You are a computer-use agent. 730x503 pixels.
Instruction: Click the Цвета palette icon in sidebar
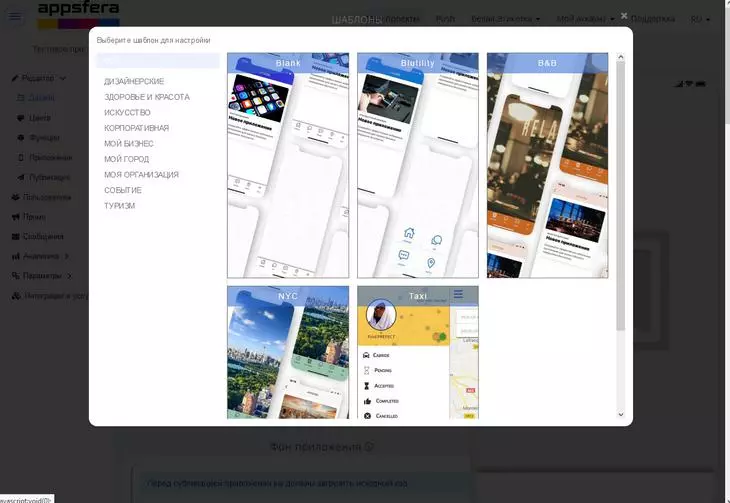coord(20,118)
